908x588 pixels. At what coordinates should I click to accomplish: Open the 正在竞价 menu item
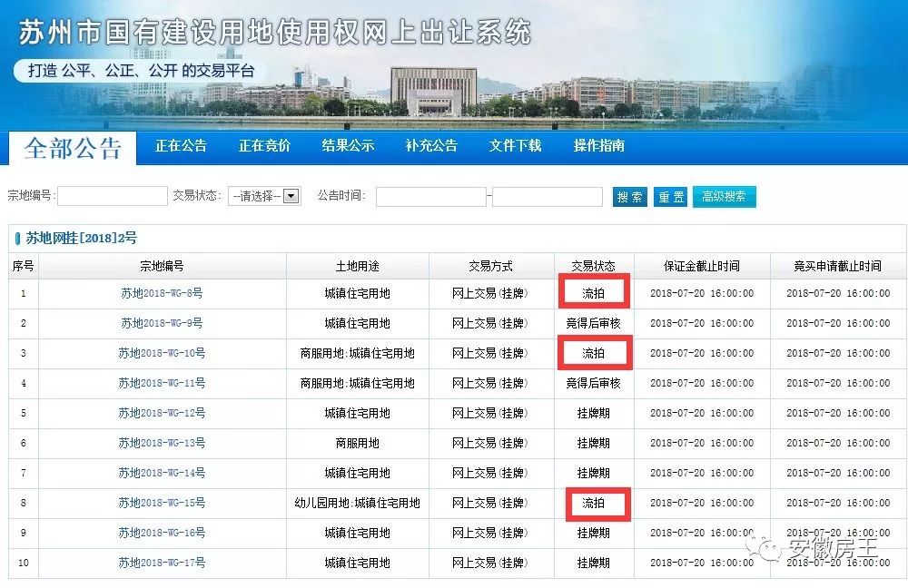click(264, 146)
